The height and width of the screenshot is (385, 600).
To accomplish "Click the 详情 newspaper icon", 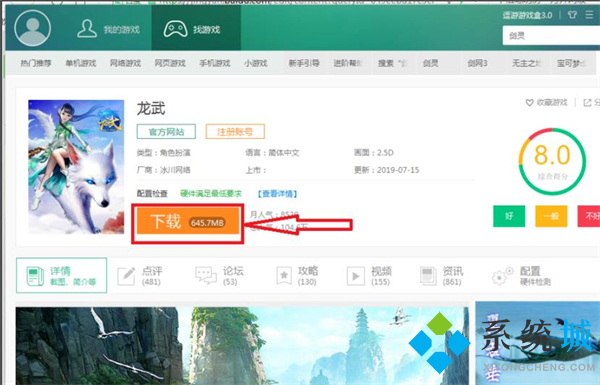I will (x=35, y=276).
